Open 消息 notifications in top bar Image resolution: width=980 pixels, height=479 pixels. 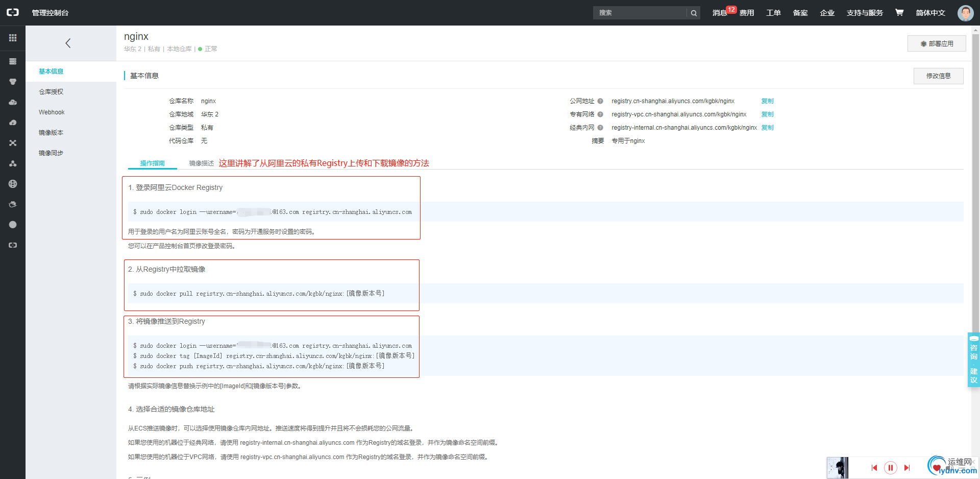point(720,13)
